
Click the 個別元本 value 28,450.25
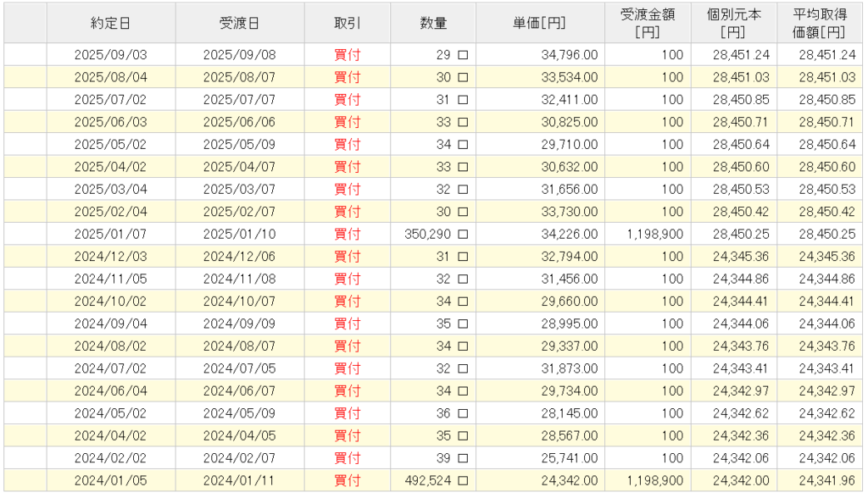(x=741, y=234)
